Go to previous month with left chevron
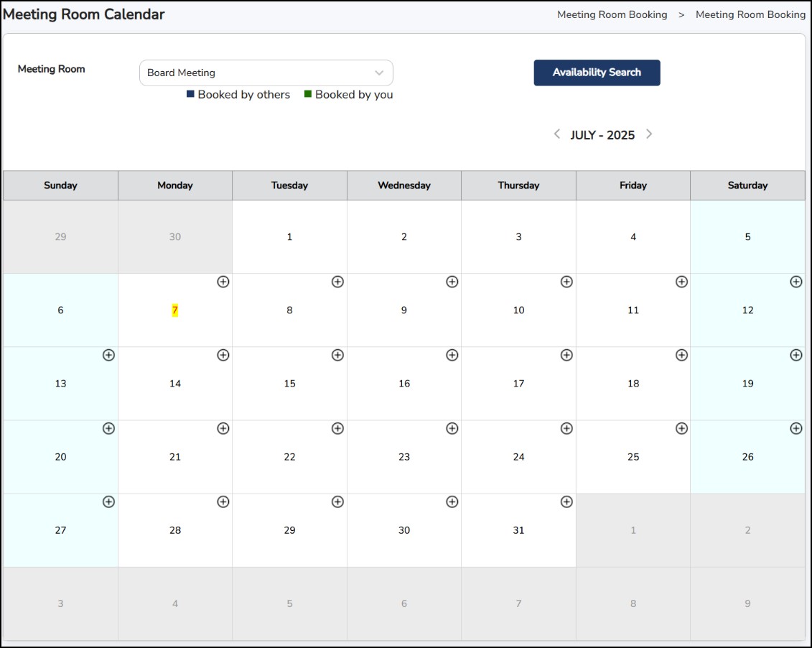The width and height of the screenshot is (812, 648). tap(556, 134)
